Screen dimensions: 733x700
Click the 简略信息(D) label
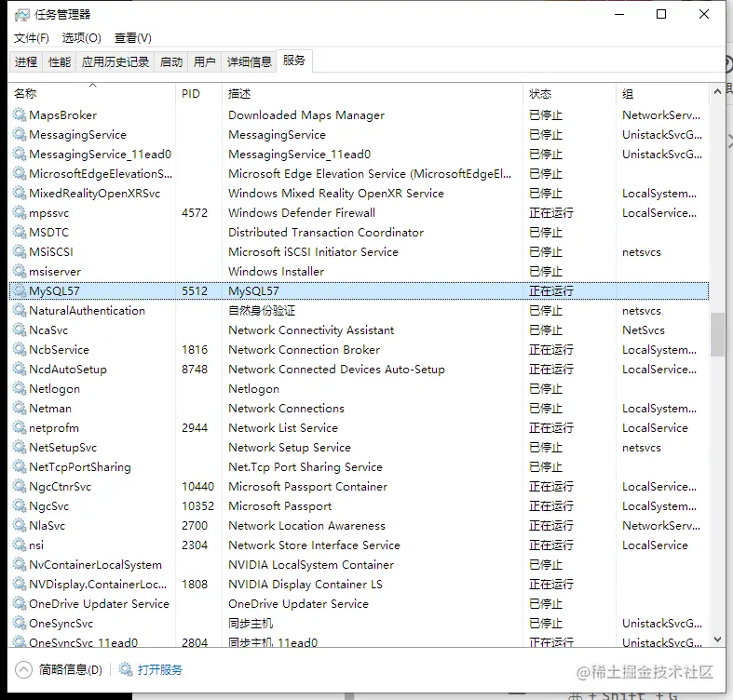point(71,669)
